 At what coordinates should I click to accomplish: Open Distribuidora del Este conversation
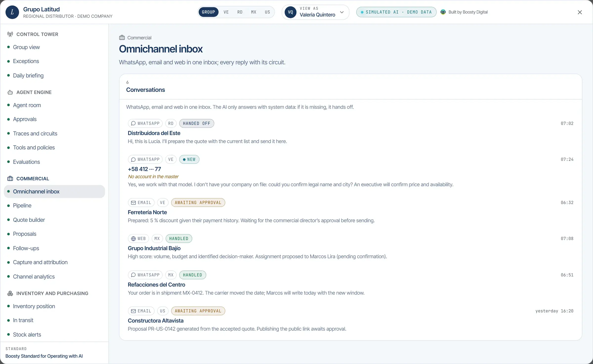(351, 132)
